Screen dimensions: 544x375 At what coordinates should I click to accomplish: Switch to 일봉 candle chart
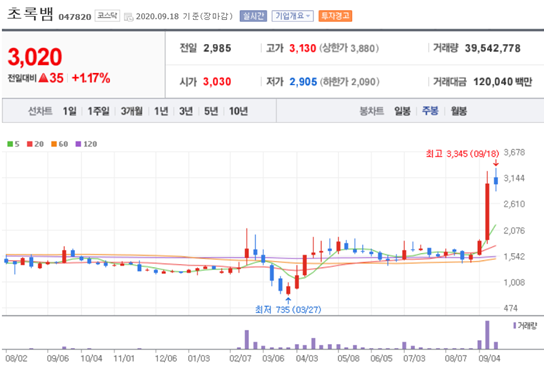(x=402, y=111)
